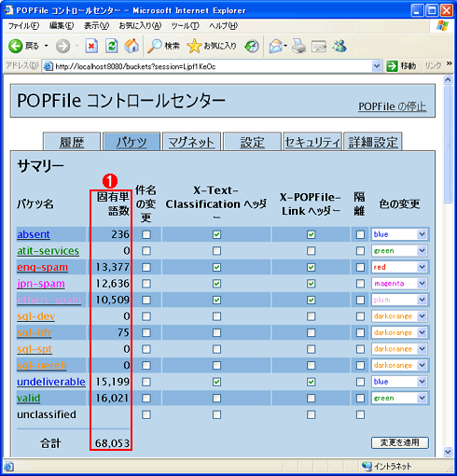Stop page loading with red X icon
Viewport: 457px width, 476px height.
coord(91,46)
